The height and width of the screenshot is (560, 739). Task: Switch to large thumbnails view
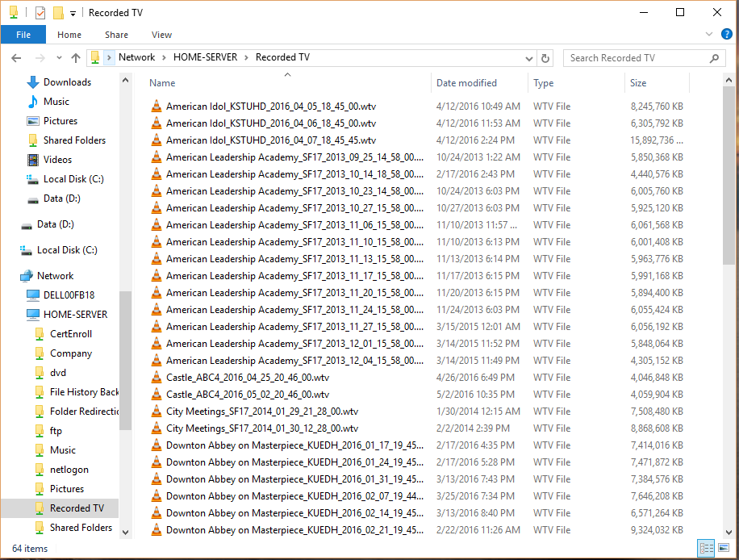pyautogui.click(x=724, y=548)
